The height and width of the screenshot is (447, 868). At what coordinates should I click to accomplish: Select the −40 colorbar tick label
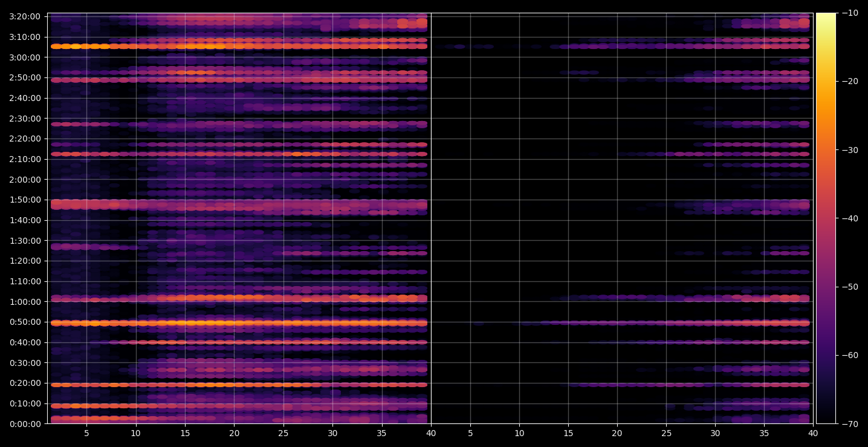pos(849,218)
